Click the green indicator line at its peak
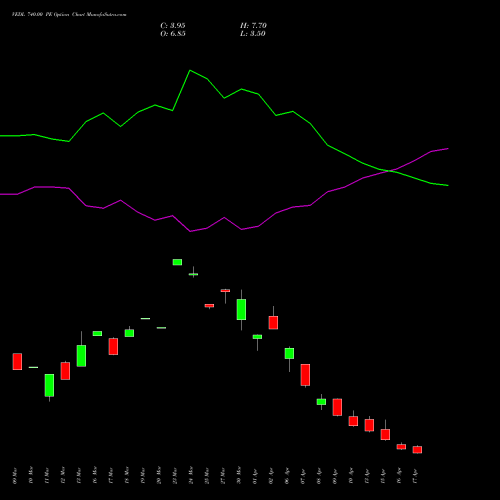Viewport: 500px width, 500px height. pyautogui.click(x=190, y=71)
